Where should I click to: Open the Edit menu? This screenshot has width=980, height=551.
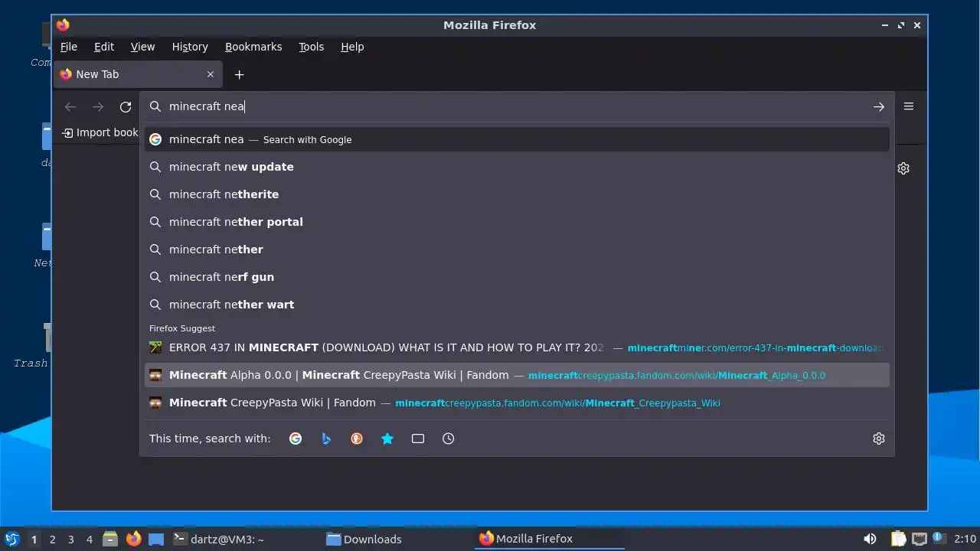[104, 47]
